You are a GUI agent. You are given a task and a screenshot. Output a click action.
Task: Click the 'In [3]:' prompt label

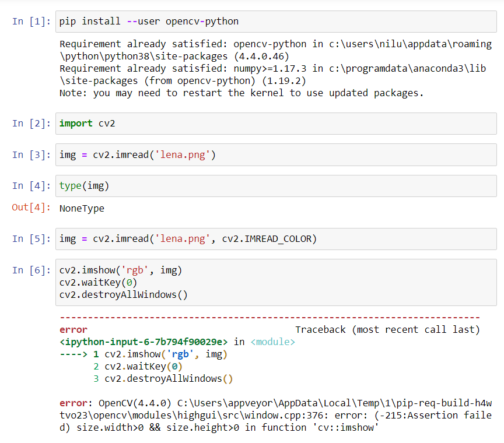31,155
